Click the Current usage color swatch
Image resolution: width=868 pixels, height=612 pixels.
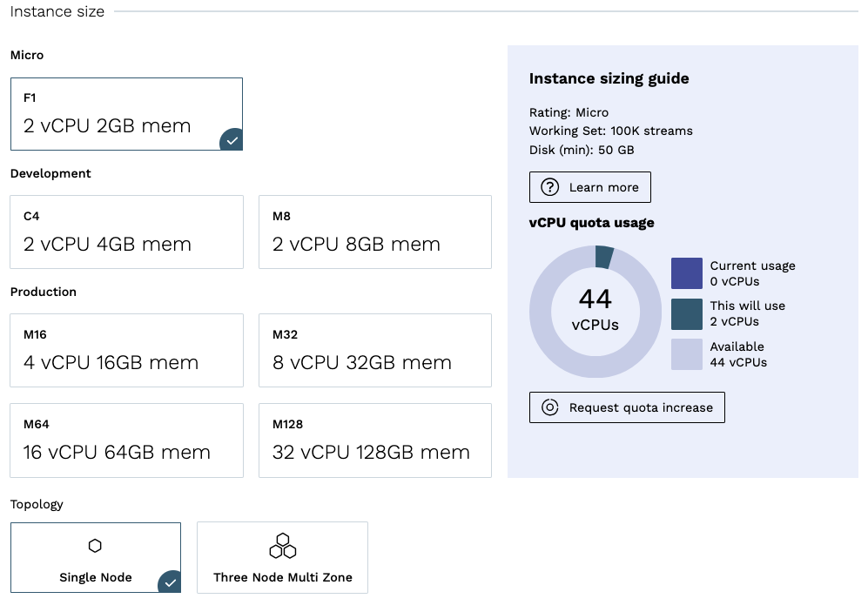pyautogui.click(x=686, y=273)
